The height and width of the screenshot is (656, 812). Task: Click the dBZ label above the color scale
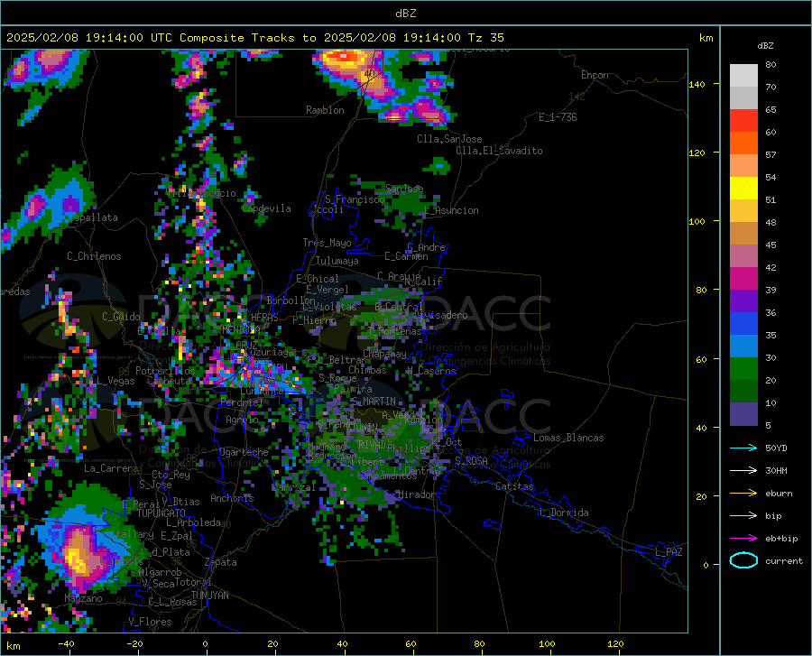(x=765, y=46)
